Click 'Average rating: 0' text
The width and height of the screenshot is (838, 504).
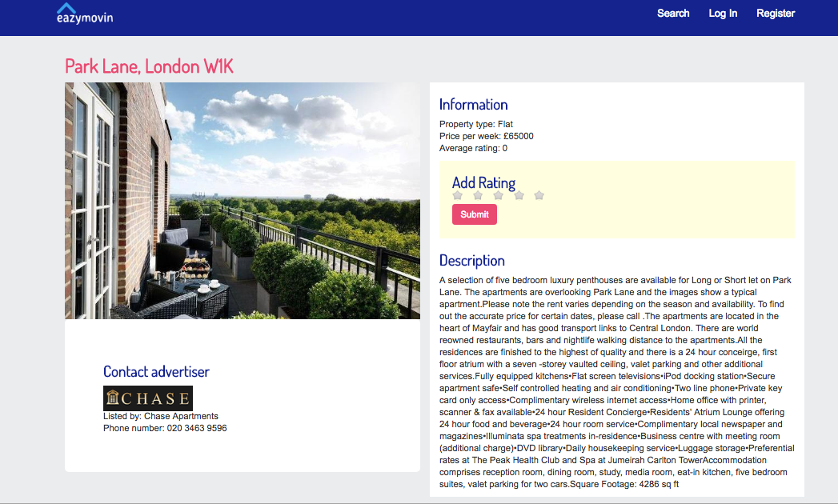point(474,148)
